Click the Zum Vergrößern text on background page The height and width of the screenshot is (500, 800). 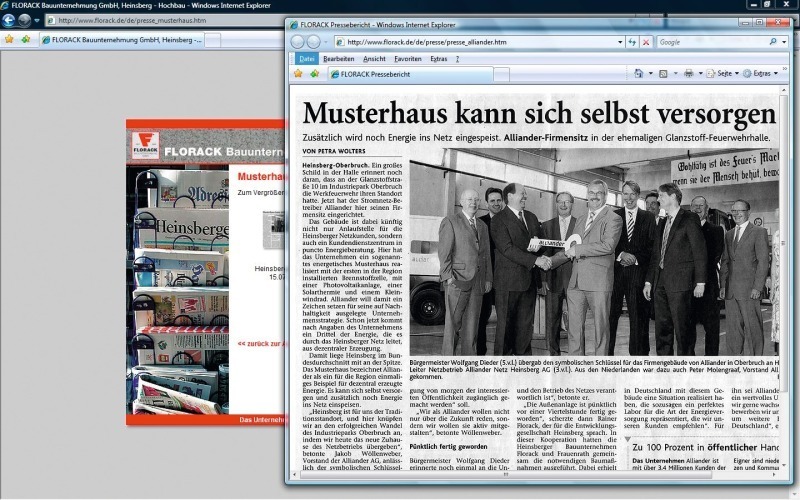(261, 192)
